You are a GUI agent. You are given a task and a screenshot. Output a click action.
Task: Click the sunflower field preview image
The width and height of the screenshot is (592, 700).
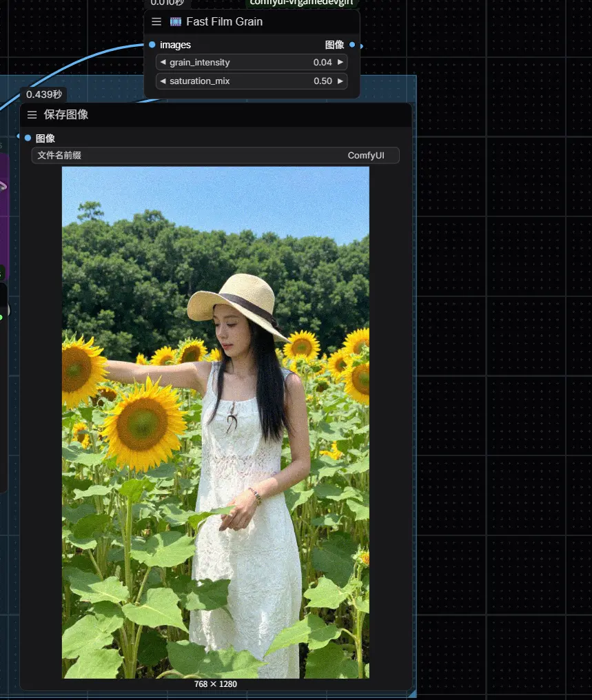(x=215, y=422)
